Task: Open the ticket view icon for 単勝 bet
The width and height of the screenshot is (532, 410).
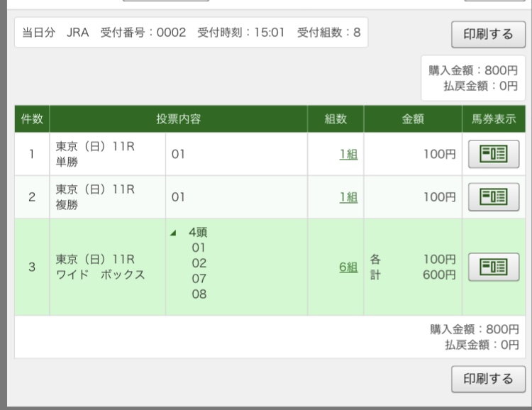Action: pyautogui.click(x=494, y=154)
